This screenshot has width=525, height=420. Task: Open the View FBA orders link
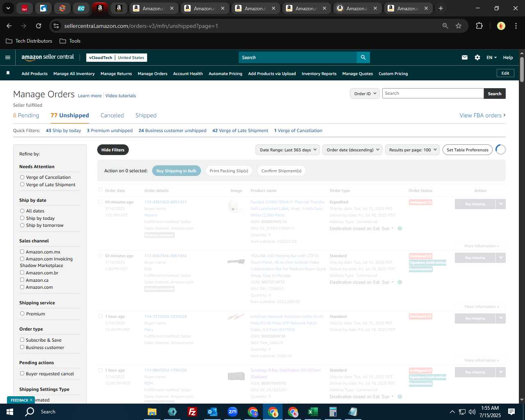point(482,115)
